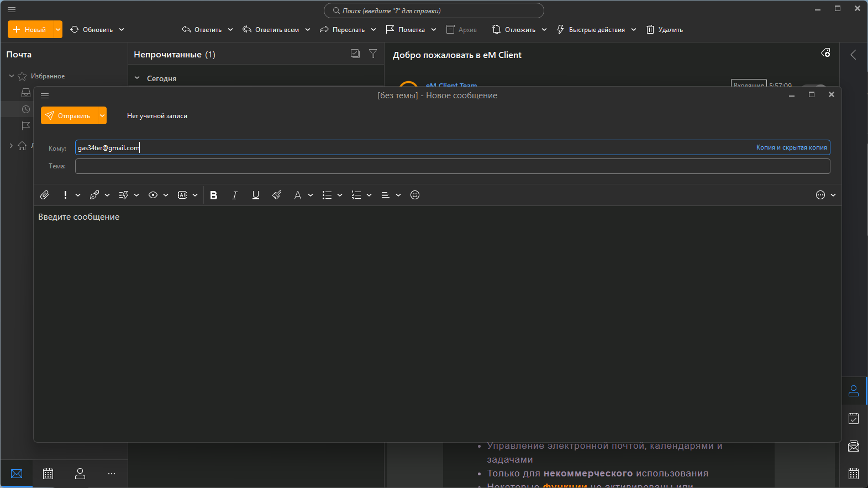Open the contacts icon in bottom navigation
This screenshot has height=488, width=868.
80,474
